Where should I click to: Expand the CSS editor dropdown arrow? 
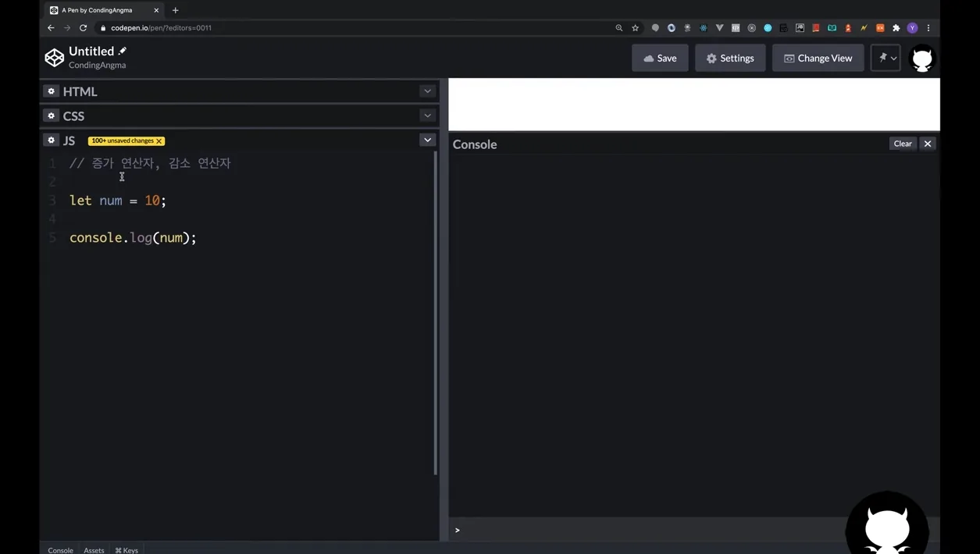tap(427, 115)
